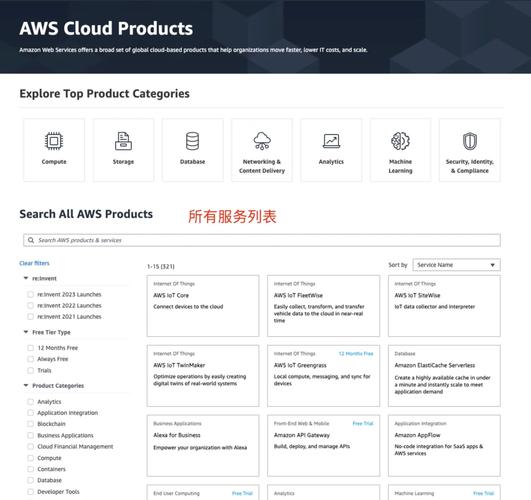Image resolution: width=531 pixels, height=500 pixels.
Task: Open the Database cylinder icon
Action: coord(192,141)
